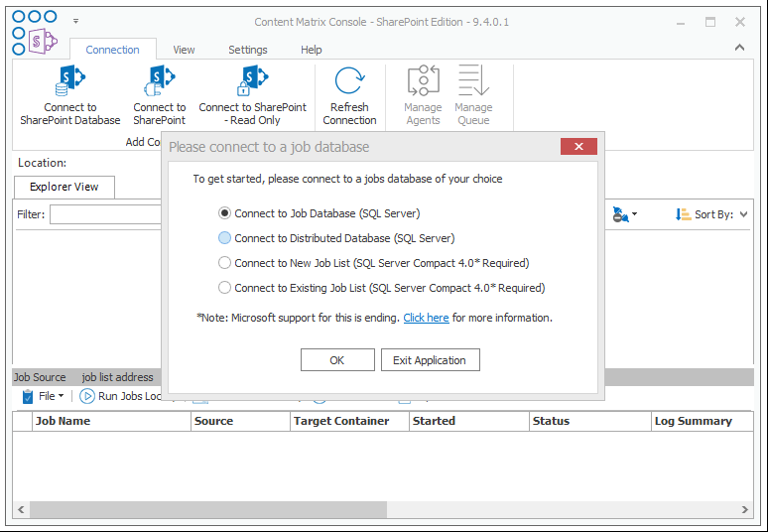This screenshot has height=532, width=768.
Task: Click Connect to SharePoint - Read Only icon
Action: pos(252,80)
